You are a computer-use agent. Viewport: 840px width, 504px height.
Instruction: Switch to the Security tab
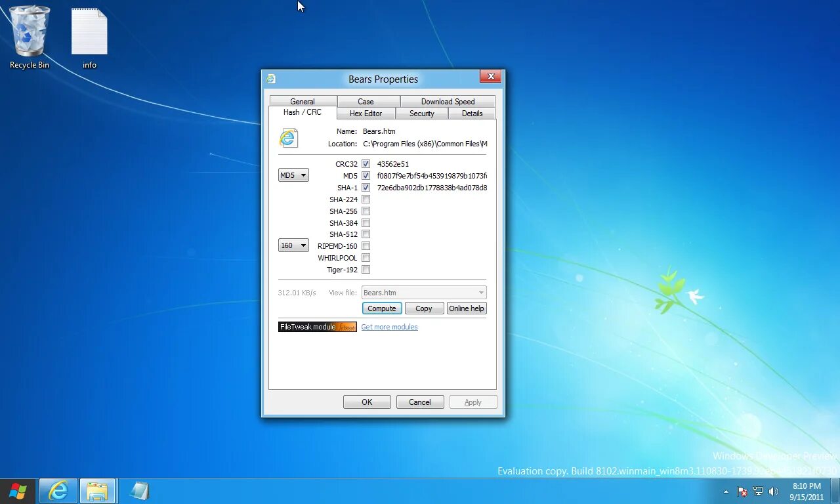[x=422, y=114]
